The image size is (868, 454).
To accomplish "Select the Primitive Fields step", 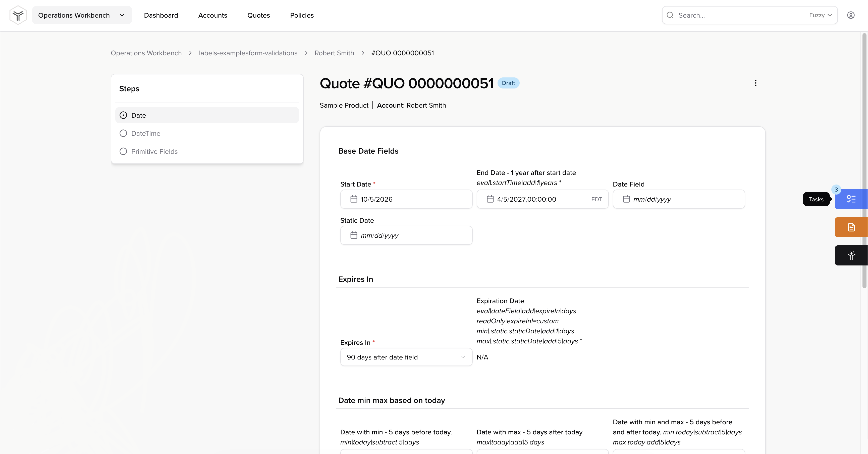I will (x=207, y=151).
